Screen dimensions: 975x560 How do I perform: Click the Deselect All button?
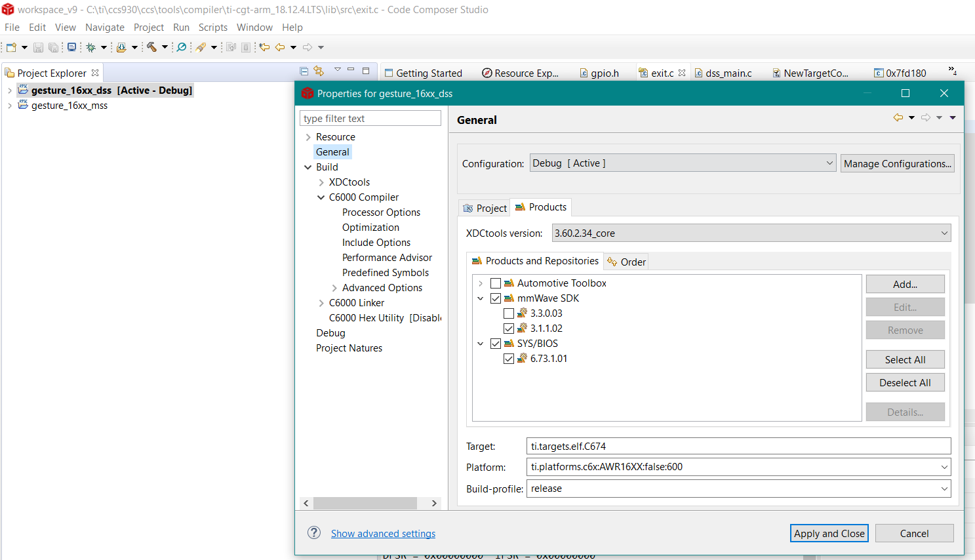coord(905,382)
